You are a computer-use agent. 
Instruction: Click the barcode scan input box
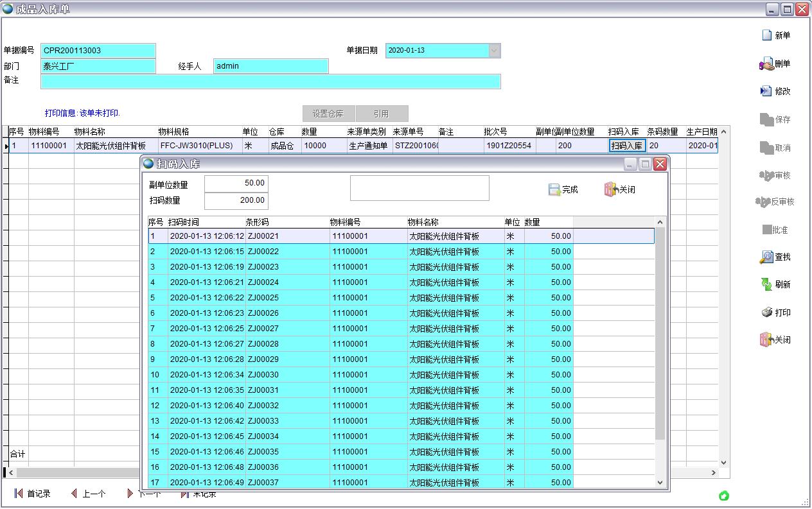coord(419,188)
